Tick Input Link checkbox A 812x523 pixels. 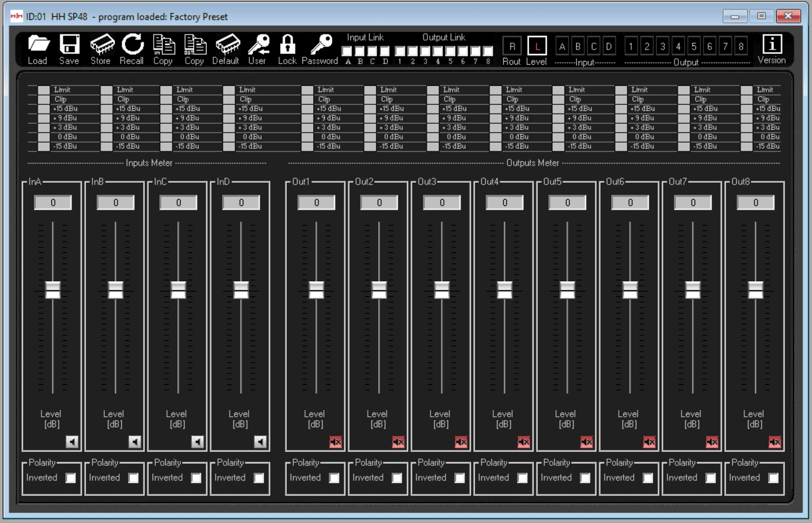click(x=348, y=51)
